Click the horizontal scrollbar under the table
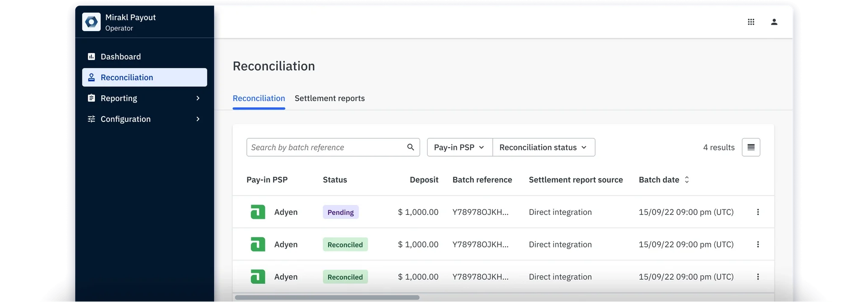This screenshot has height=302, width=868. coord(327,297)
